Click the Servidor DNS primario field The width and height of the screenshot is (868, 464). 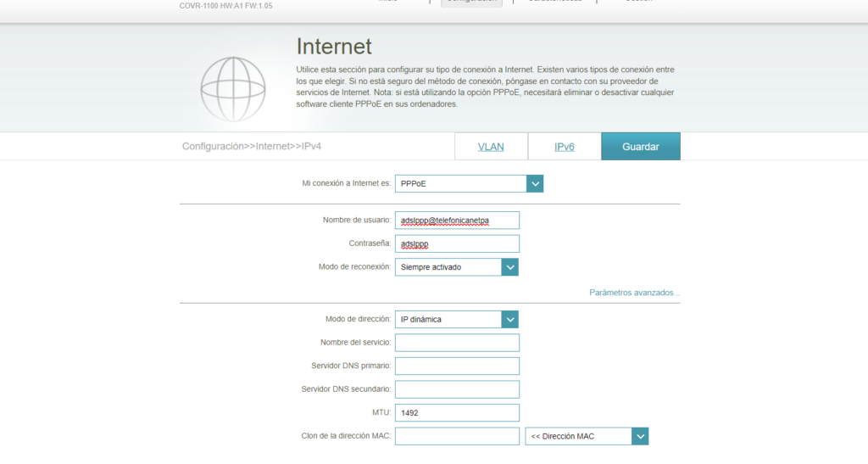click(x=457, y=366)
